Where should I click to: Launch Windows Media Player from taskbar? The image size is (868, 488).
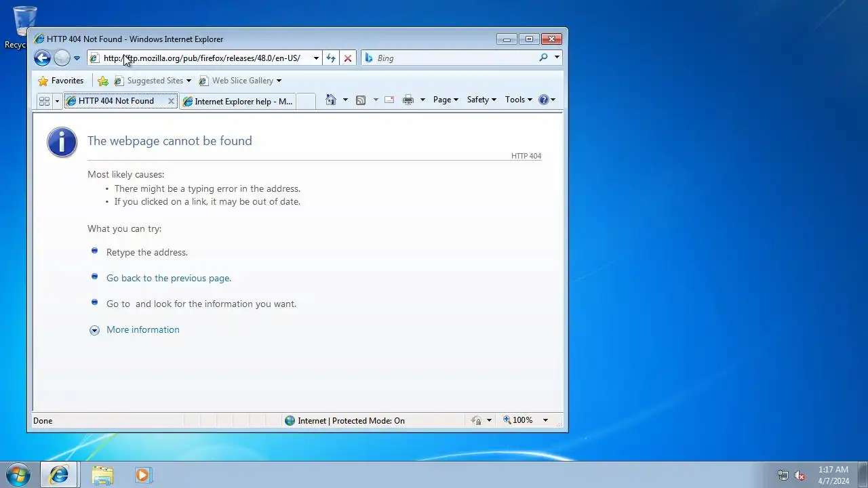[142, 474]
